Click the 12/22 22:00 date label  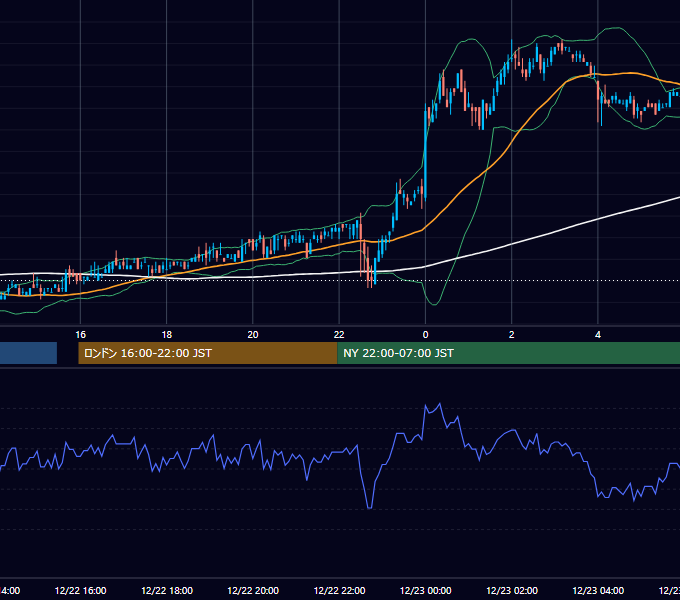coord(339,590)
